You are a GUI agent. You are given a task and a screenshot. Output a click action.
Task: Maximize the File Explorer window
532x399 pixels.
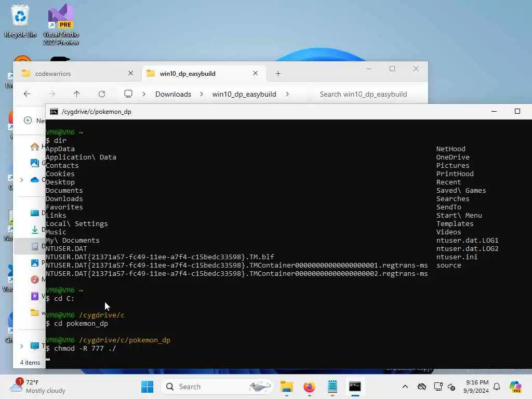tap(392, 69)
